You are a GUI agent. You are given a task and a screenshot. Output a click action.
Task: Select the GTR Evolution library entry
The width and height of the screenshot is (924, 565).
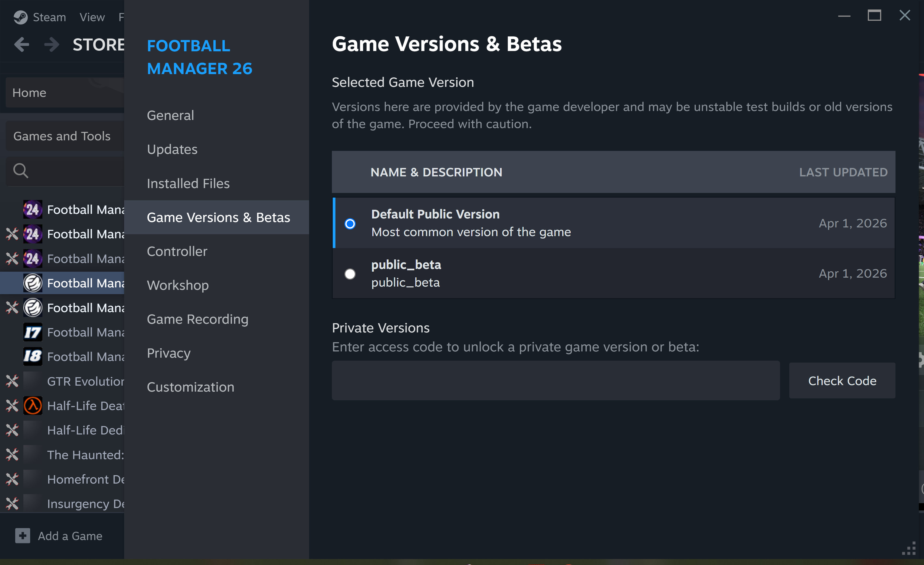point(62,381)
